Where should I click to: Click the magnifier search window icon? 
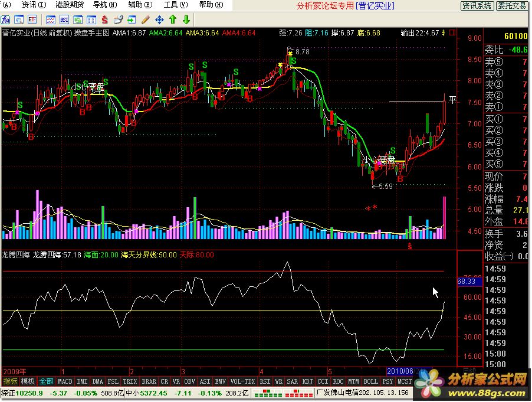[x=19, y=20]
